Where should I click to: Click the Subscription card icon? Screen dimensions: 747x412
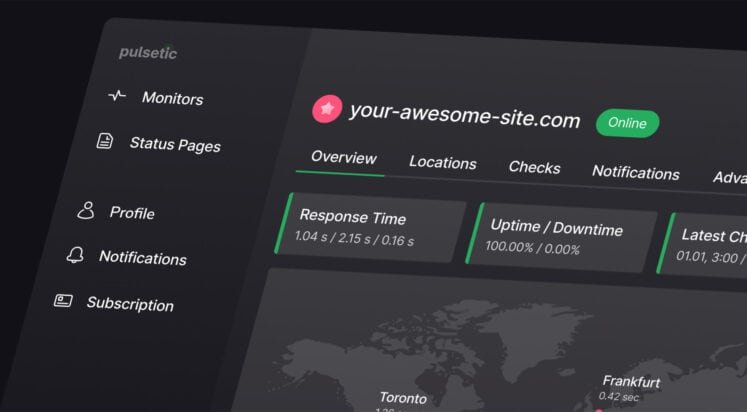(63, 301)
